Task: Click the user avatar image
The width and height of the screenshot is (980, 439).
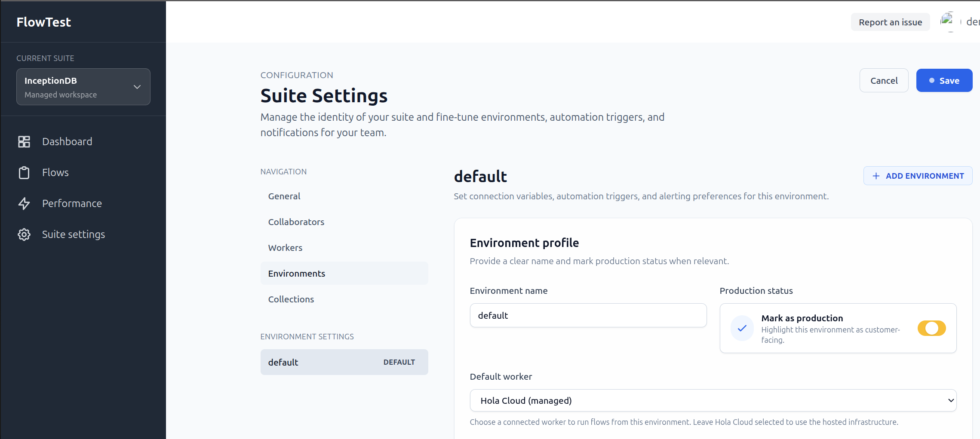Action: [x=947, y=21]
